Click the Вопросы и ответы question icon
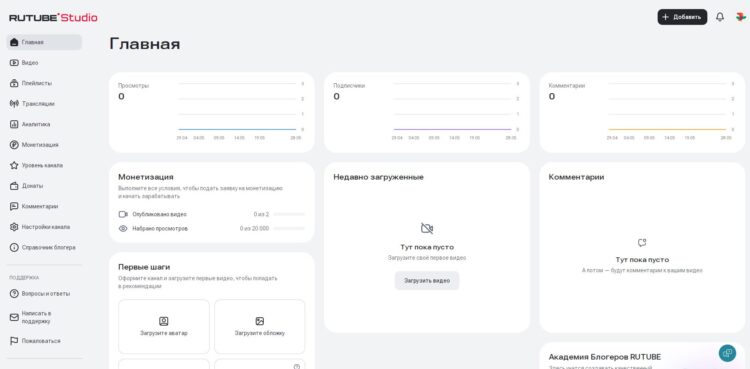Image resolution: width=750 pixels, height=369 pixels. [14, 293]
